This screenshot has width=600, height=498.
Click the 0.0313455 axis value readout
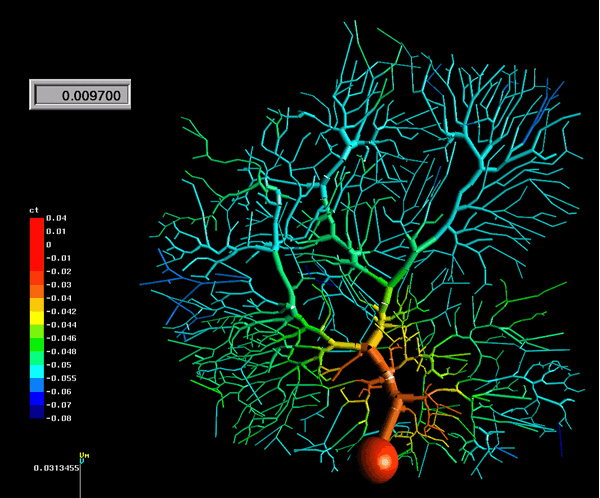55,468
